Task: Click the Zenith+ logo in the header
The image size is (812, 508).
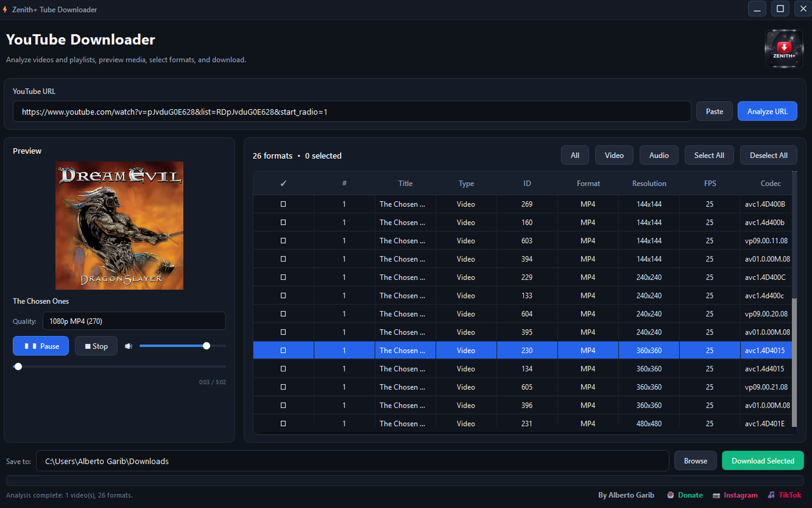Action: (785, 49)
